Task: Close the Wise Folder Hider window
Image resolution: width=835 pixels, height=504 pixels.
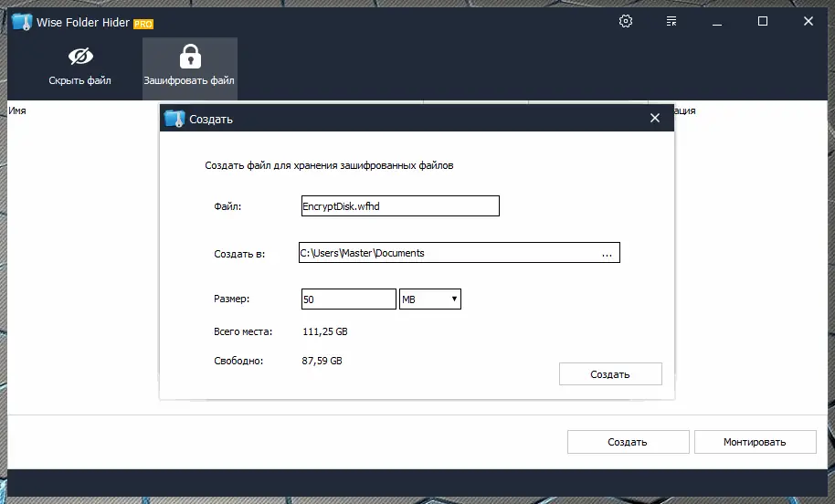Action: tap(809, 21)
